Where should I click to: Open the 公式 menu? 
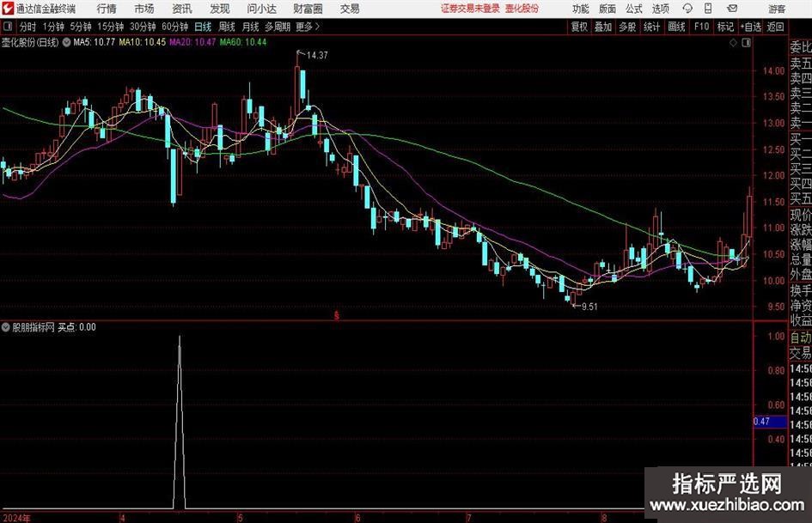[634, 9]
